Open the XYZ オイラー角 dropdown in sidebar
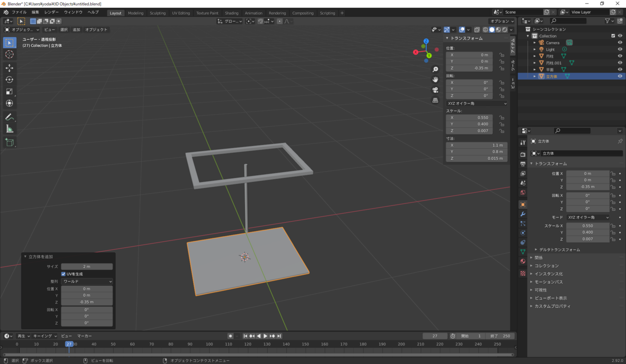The height and width of the screenshot is (364, 626). point(476,103)
